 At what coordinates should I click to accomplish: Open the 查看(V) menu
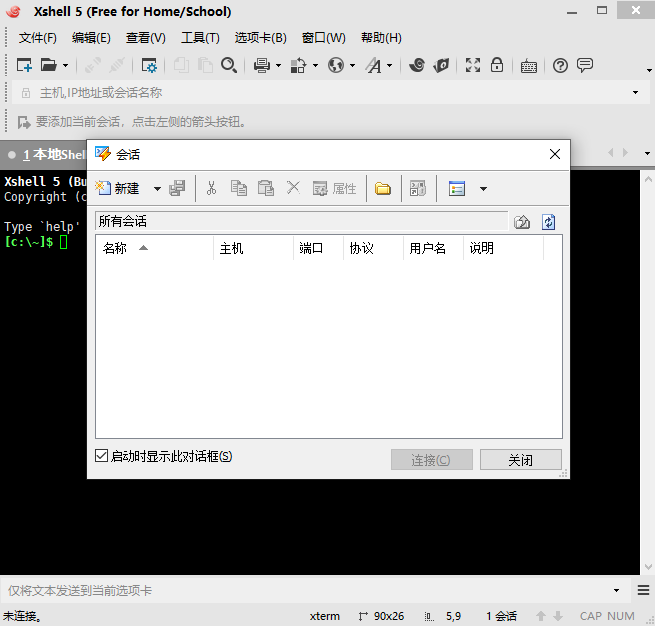coord(146,38)
